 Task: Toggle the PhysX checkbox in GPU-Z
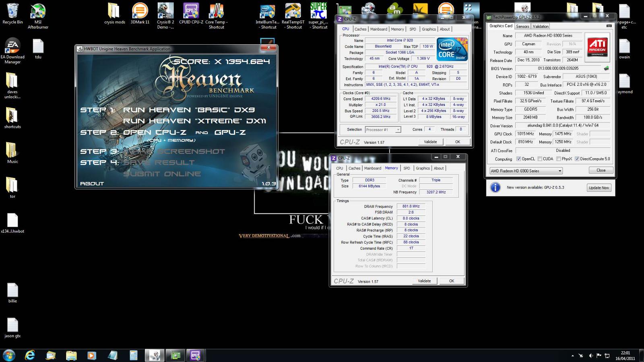click(x=559, y=159)
